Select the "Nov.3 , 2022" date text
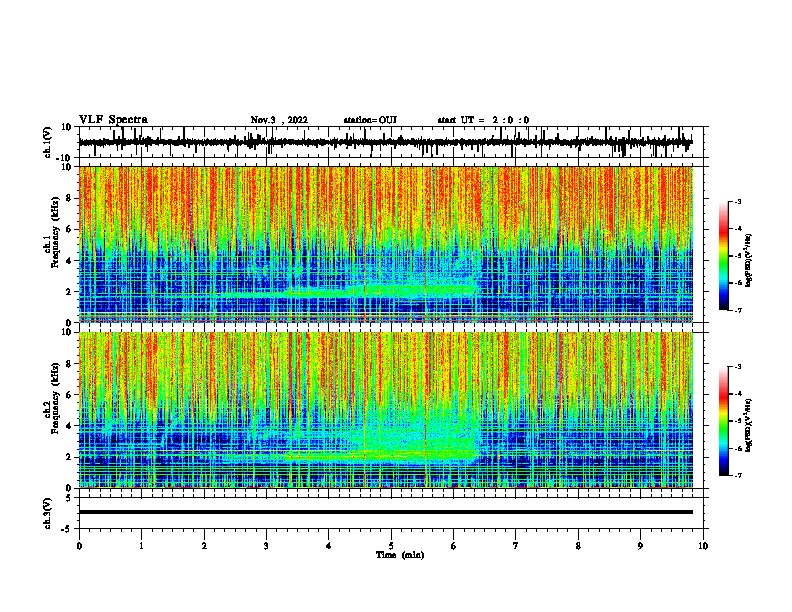 279,120
